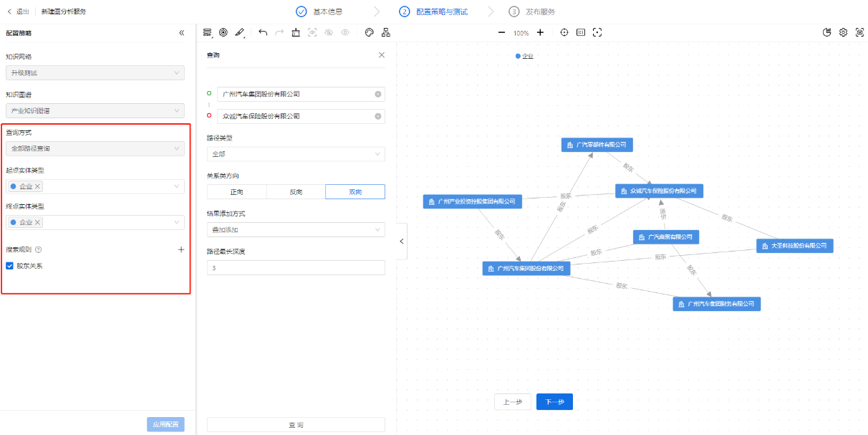The width and height of the screenshot is (868, 435).
Task: Click the end entity input 众诚汽车保险股份有限公司
Action: [x=301, y=116]
